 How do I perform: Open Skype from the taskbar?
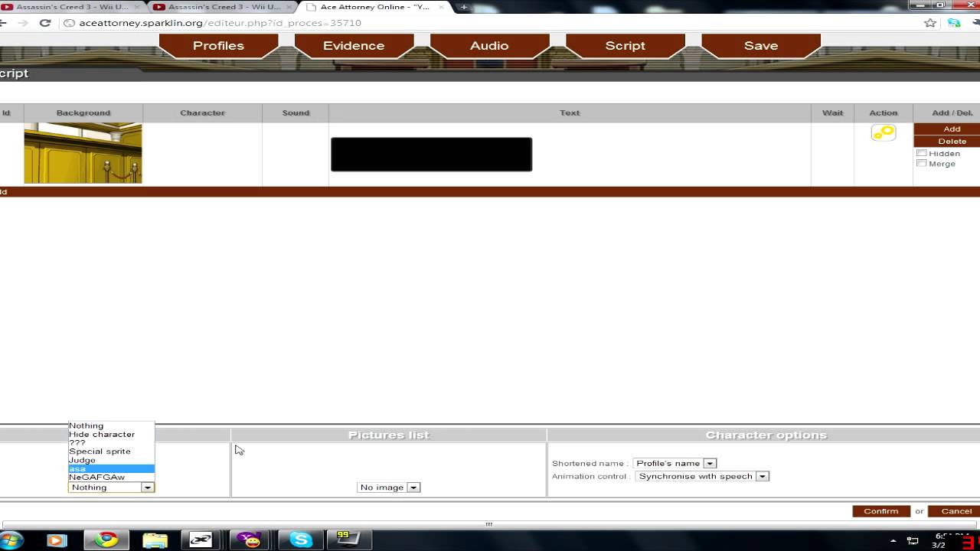tap(299, 540)
